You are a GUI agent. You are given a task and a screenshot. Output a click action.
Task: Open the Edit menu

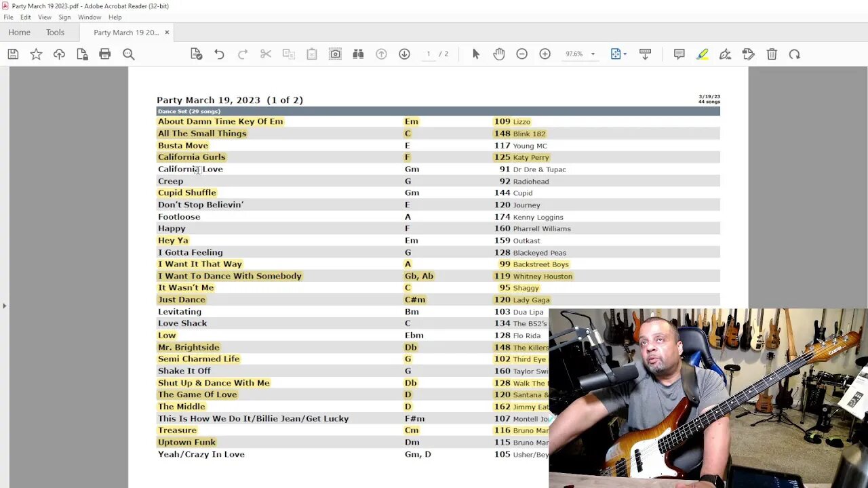click(25, 17)
